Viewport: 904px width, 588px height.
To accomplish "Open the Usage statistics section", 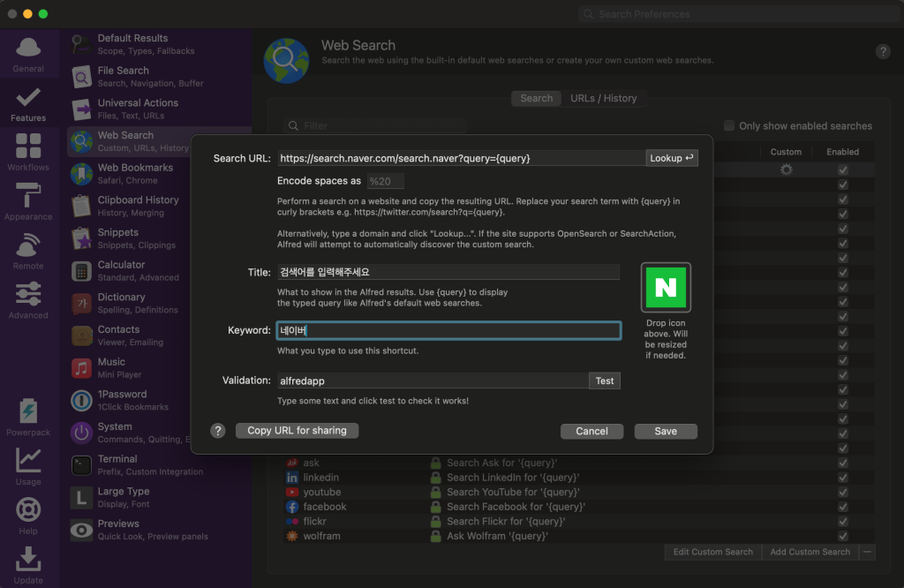I will (x=27, y=467).
